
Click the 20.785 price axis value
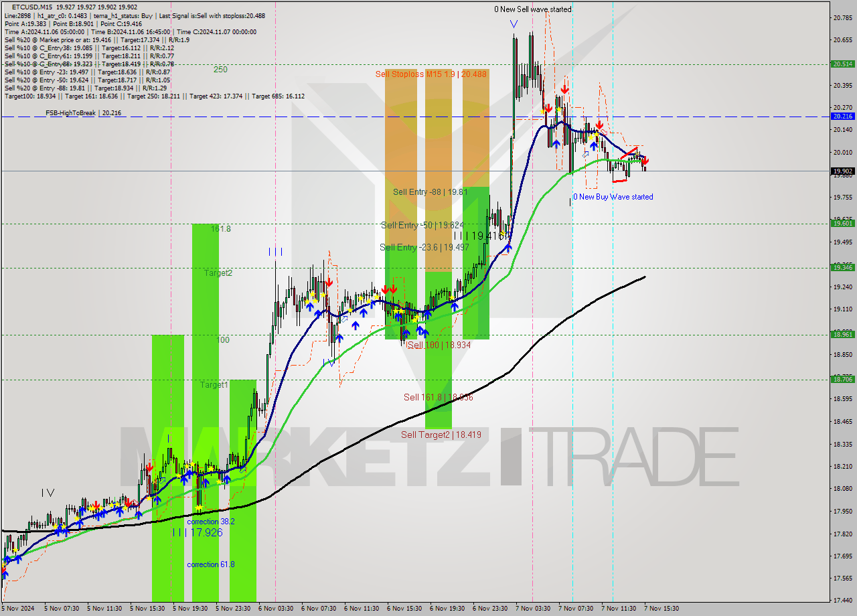(x=842, y=17)
